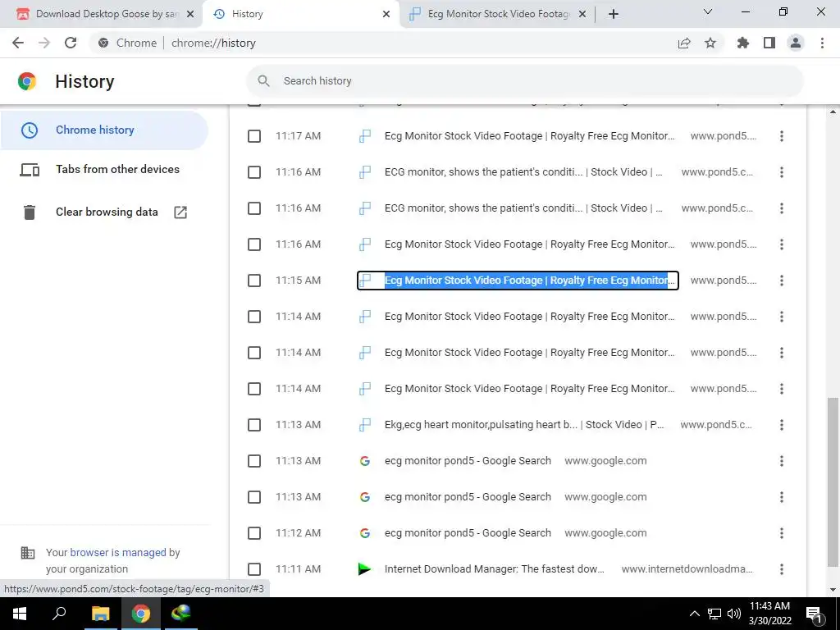The height and width of the screenshot is (630, 840).
Task: Open the highlighted 11:15 AM Ecg Monitor link
Action: point(518,281)
